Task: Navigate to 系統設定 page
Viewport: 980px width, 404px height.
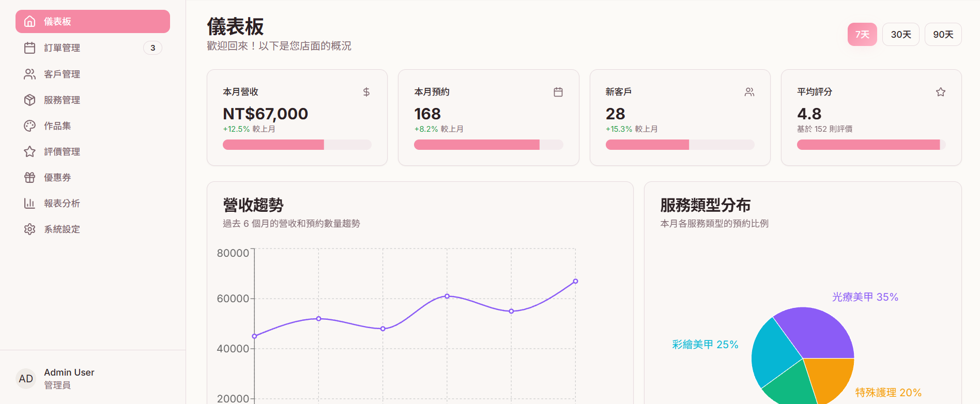Action: (93, 229)
